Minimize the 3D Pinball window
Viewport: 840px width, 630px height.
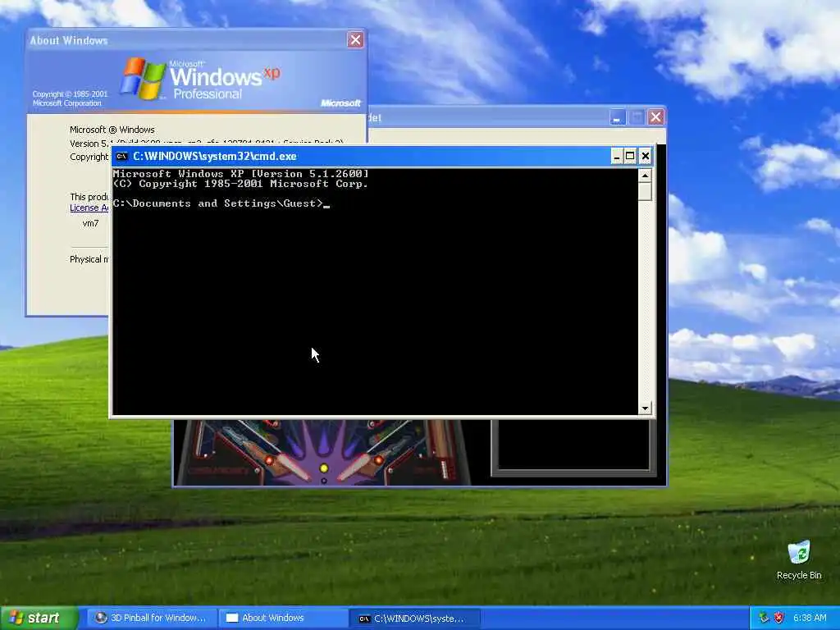click(618, 117)
